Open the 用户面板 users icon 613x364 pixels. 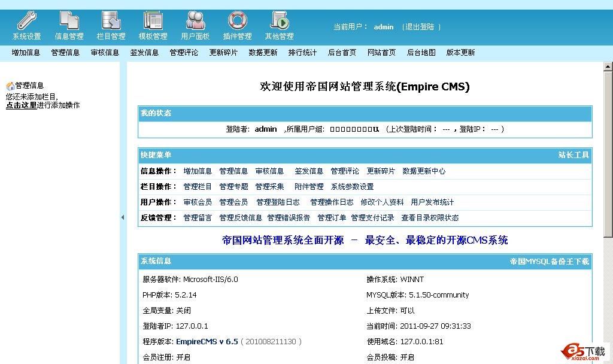(195, 20)
